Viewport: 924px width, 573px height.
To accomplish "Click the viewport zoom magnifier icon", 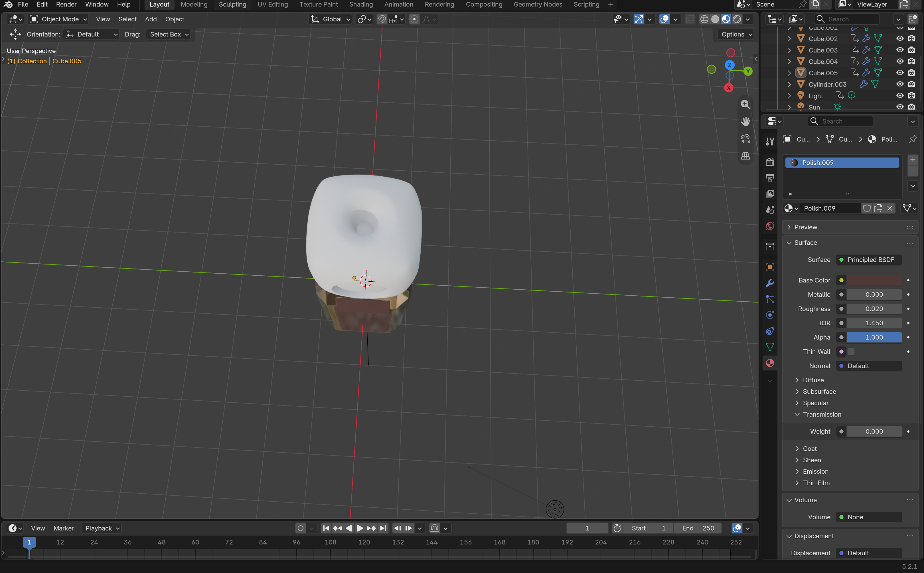I will 745,104.
